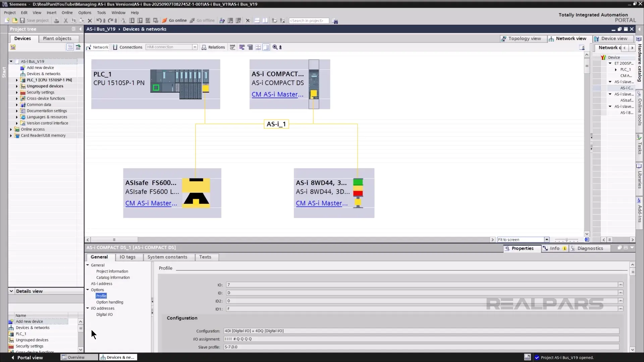The image size is (644, 362).
Task: Select the AS-i 8WD44 signal column graphic
Action: click(358, 193)
